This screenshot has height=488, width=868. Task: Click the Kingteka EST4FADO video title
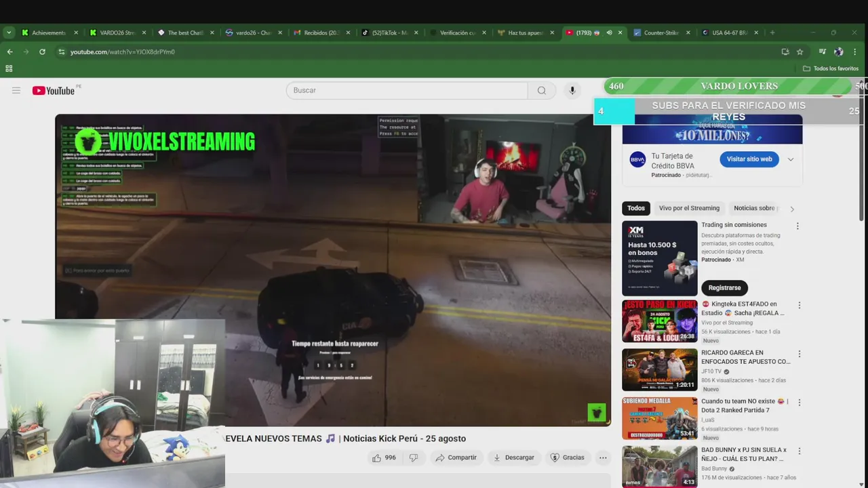[743, 308]
